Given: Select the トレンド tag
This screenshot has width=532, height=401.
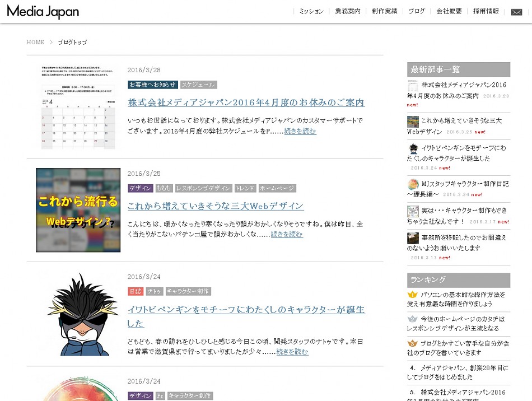Looking at the screenshot, I should pyautogui.click(x=245, y=188).
